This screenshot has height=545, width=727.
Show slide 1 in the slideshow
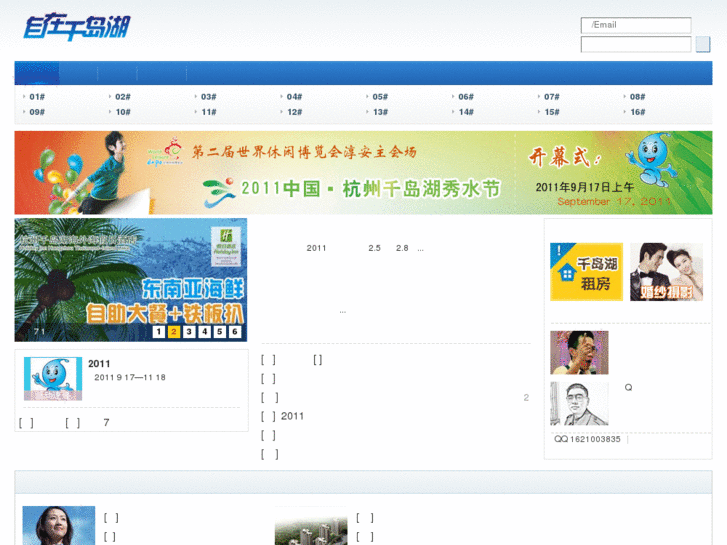(159, 332)
